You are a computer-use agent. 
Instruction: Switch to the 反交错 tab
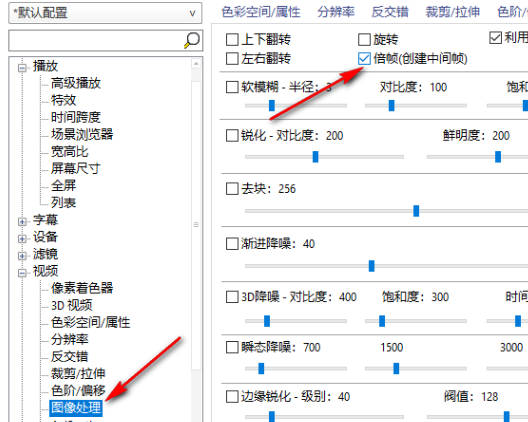(390, 12)
